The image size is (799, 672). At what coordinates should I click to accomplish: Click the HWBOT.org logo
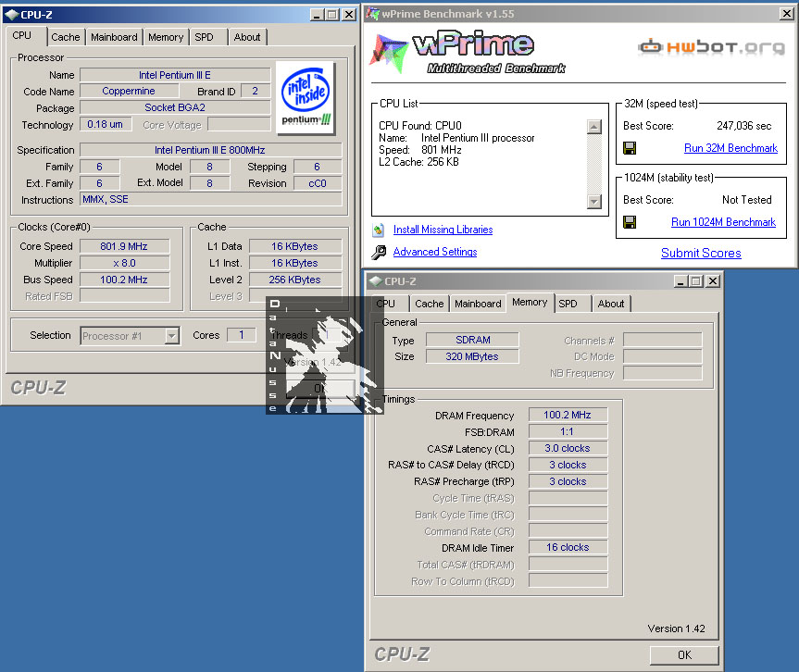pyautogui.click(x=712, y=47)
